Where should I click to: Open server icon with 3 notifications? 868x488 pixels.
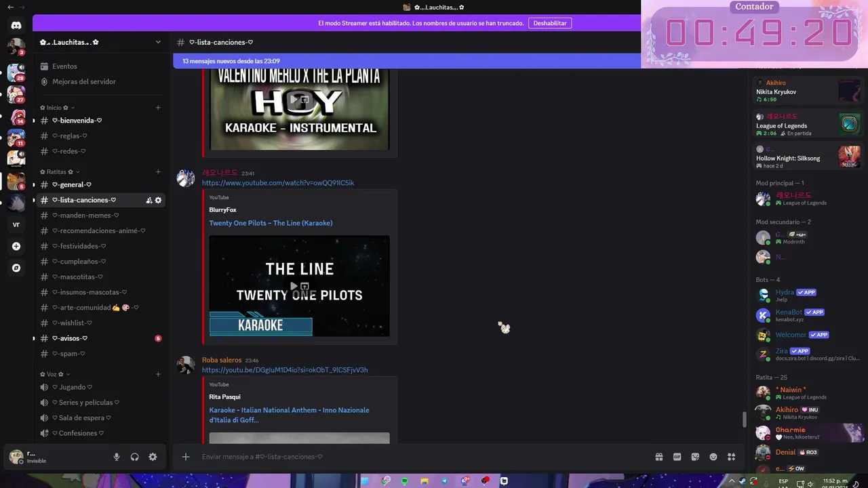click(16, 47)
